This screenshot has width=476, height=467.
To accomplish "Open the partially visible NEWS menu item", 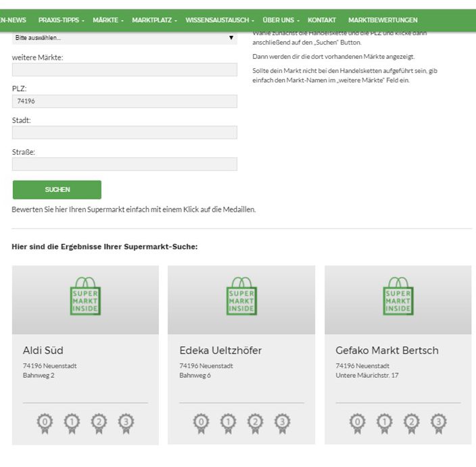I will (x=13, y=20).
